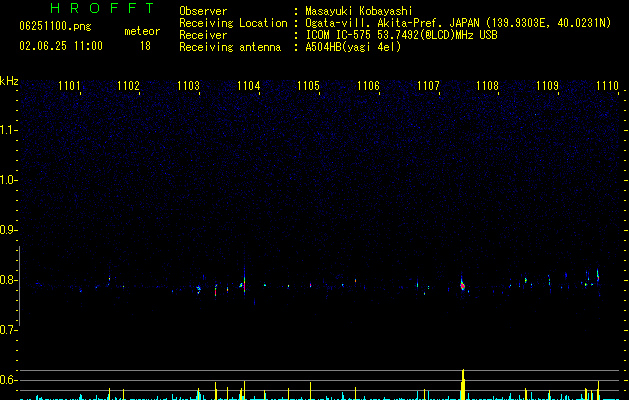Click the receiver value ICOM IC-575 53.7492 MHz
Image resolution: width=629 pixels, height=400 pixels.
401,35
